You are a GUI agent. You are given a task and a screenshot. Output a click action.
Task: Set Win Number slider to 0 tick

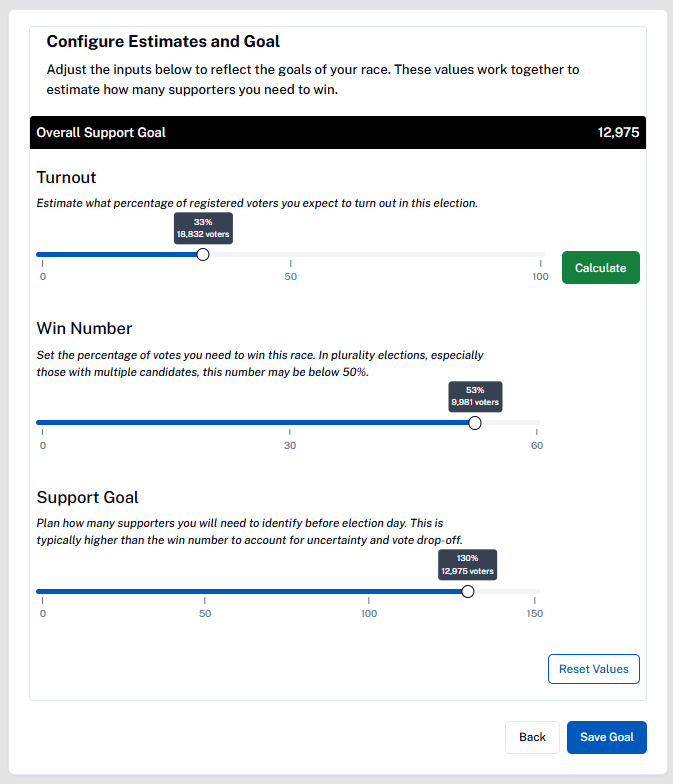(42, 423)
